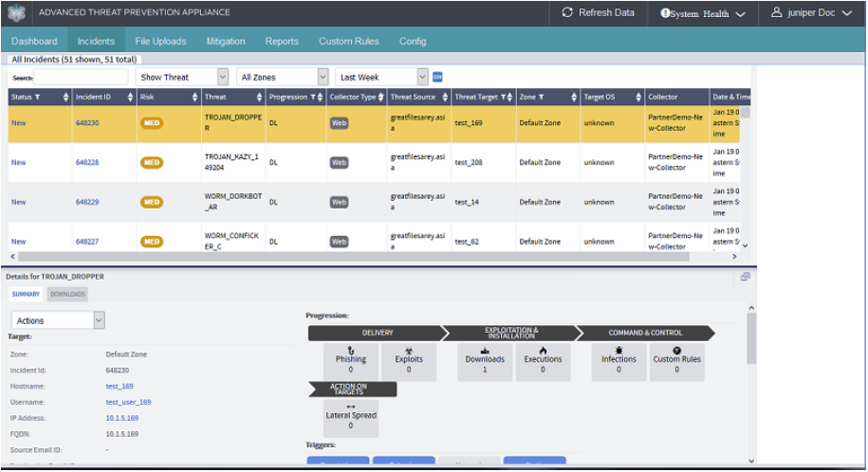Go to the Custom Rules tab
Viewport: 868px width, 472px height.
tap(348, 41)
